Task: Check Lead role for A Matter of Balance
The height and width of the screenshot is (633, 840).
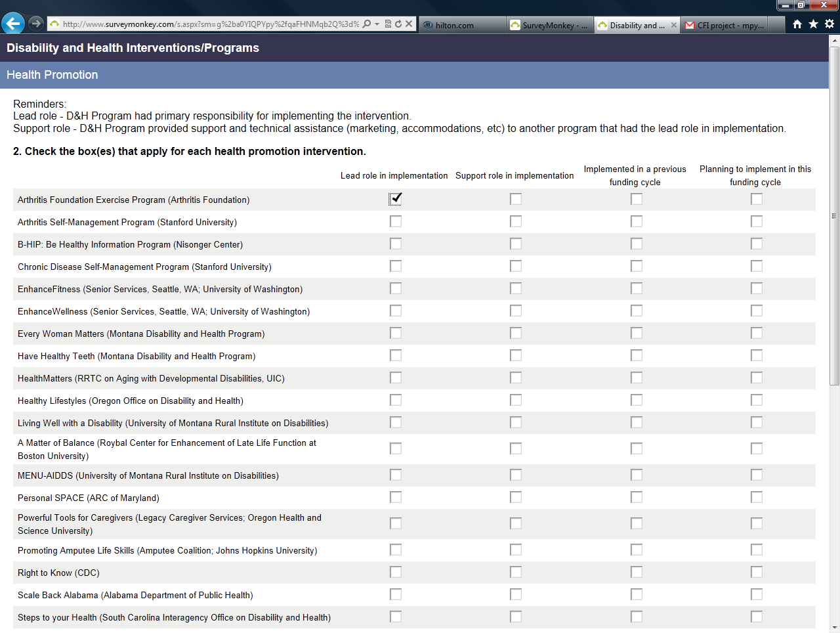Action: [x=396, y=448]
